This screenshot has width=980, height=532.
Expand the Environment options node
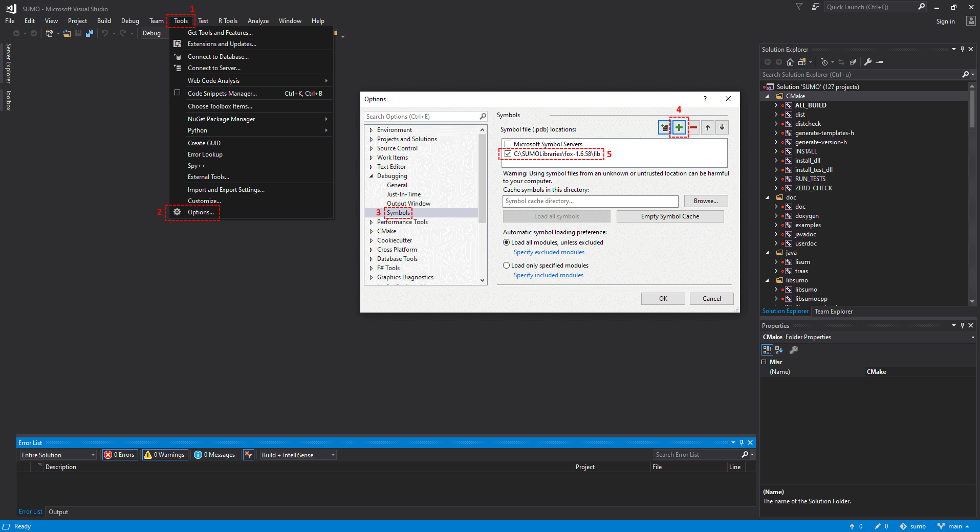point(371,130)
